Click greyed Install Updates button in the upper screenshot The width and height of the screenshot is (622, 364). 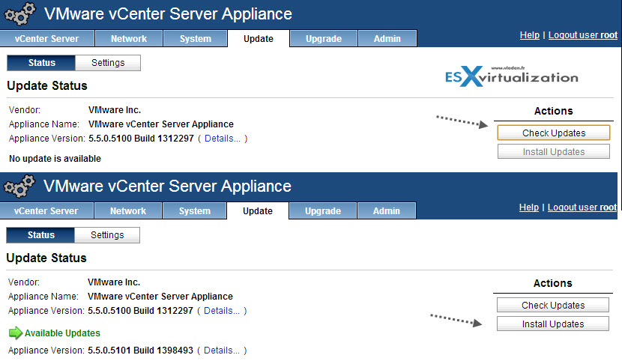[554, 151]
